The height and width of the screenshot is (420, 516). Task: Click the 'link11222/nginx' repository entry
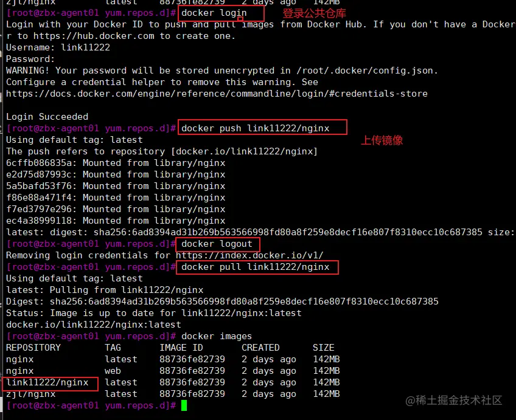pyautogui.click(x=47, y=382)
